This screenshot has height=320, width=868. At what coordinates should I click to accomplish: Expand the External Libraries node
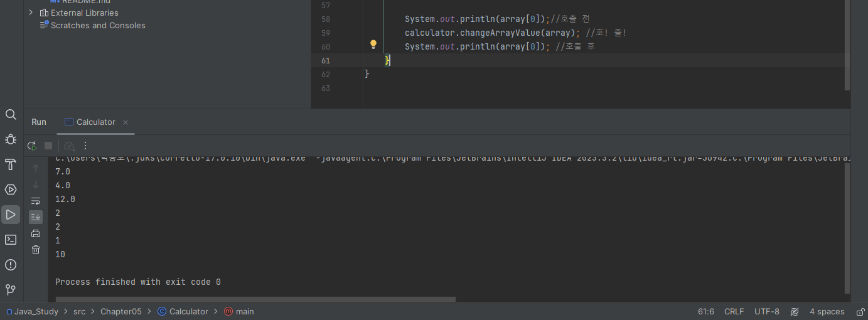pyautogui.click(x=31, y=13)
